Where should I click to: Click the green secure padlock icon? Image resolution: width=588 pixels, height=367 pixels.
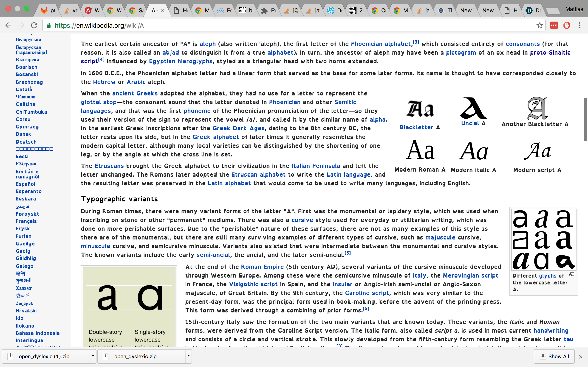click(x=49, y=25)
